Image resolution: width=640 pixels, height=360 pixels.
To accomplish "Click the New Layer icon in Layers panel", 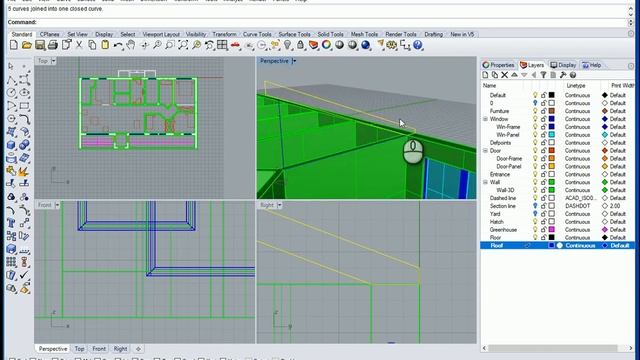I will (485, 75).
